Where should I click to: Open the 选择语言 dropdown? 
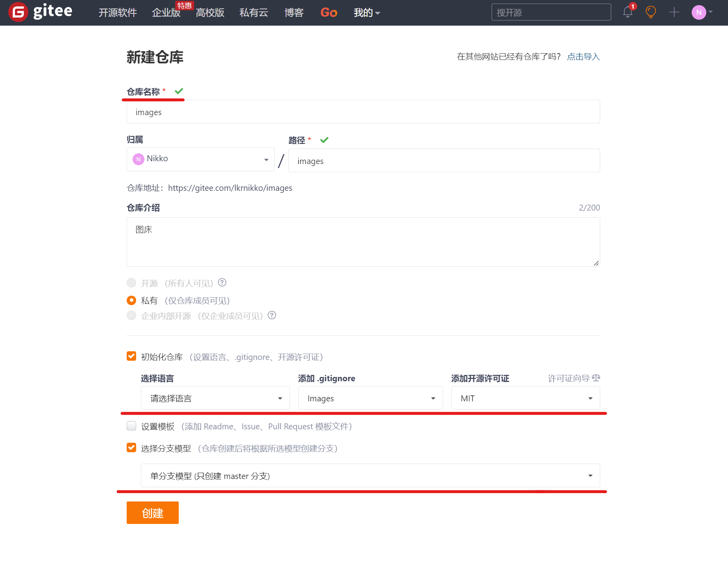(x=215, y=398)
